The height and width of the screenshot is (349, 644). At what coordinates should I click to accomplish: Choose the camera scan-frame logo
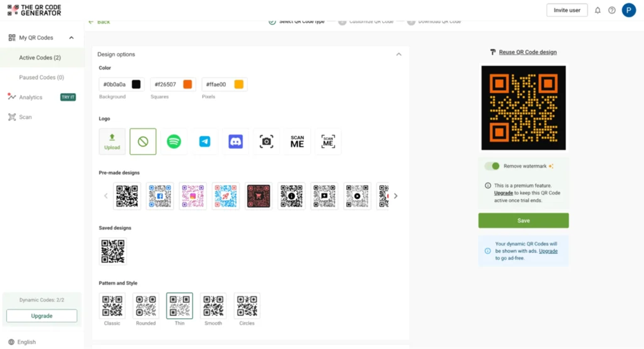coord(266,141)
